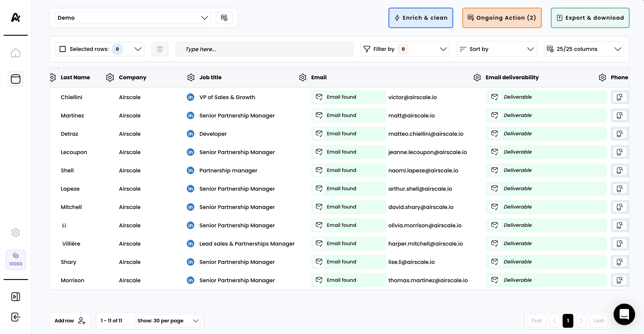Click the Type here search field
Screen dimensions: 644x334
click(264, 49)
